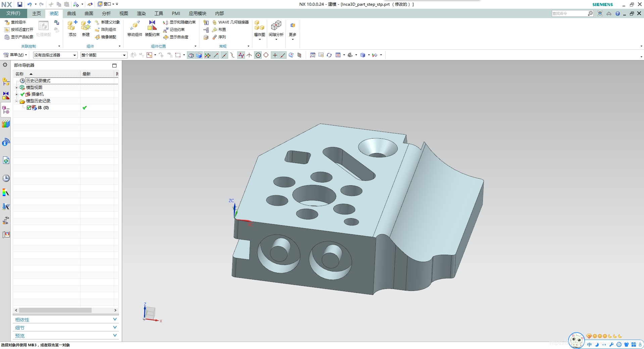644x349 pixels.
Task: Click Show Product Outline icon
Action: 7,37
